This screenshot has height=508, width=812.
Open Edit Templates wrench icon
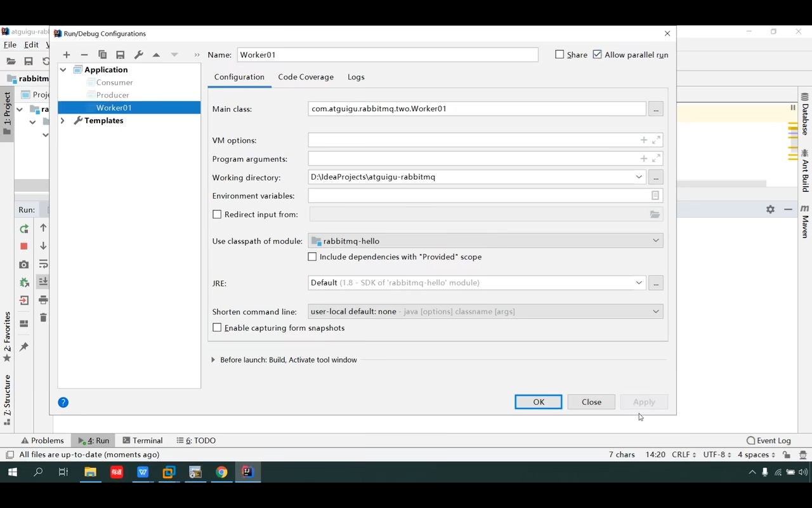[x=138, y=55]
